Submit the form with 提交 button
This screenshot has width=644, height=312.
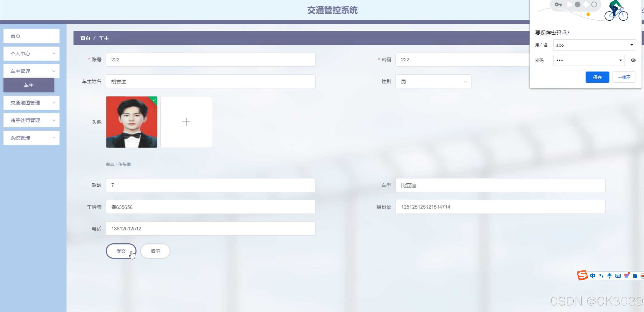(121, 251)
